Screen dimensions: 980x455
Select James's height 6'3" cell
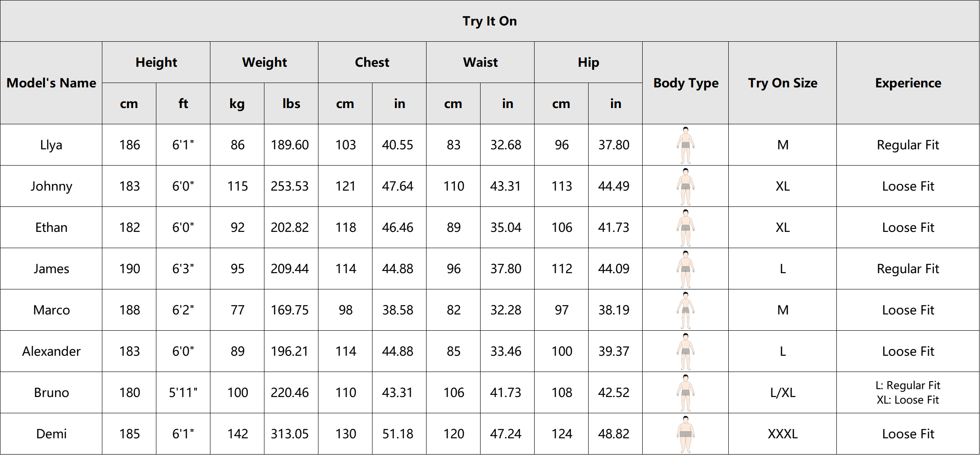click(x=183, y=269)
